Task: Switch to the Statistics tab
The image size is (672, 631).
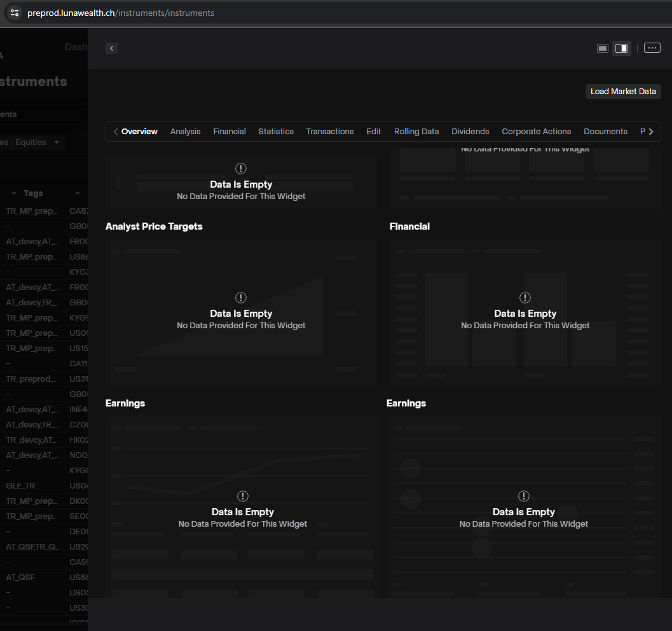Action: [x=276, y=132]
